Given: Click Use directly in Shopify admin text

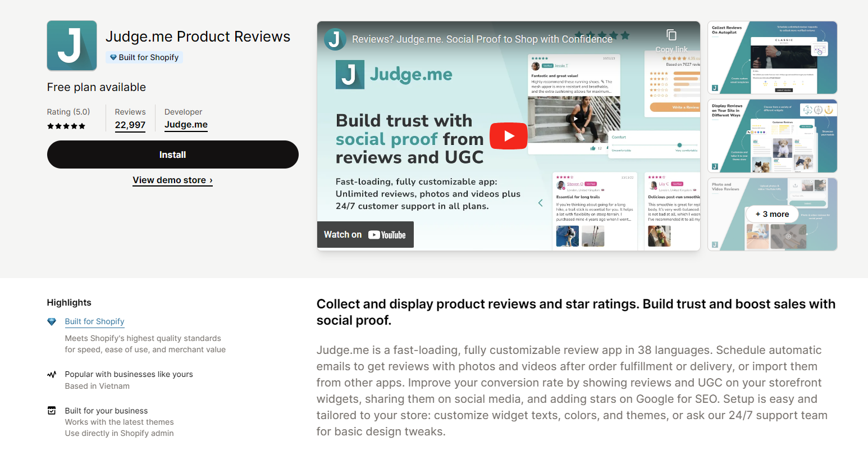Looking at the screenshot, I should coord(119,433).
